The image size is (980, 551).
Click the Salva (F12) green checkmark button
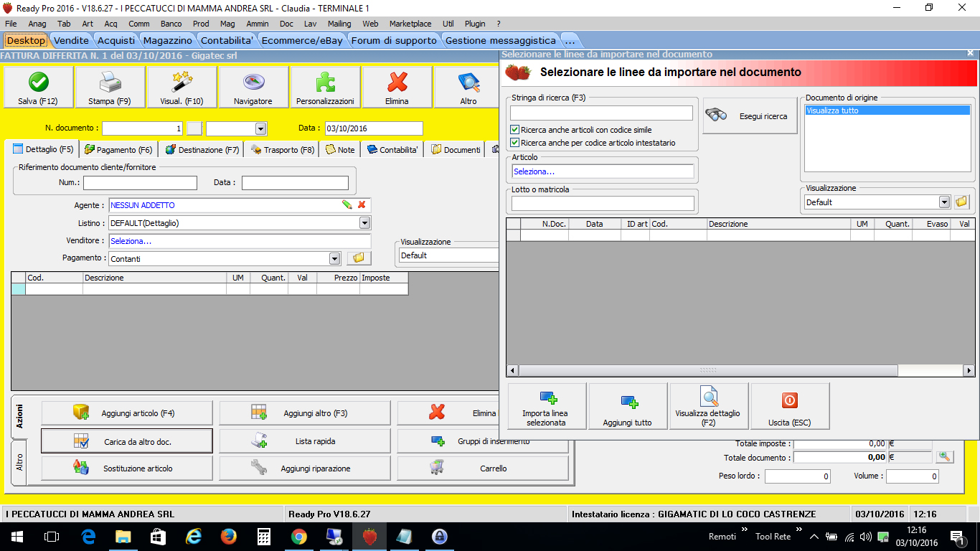(38, 87)
